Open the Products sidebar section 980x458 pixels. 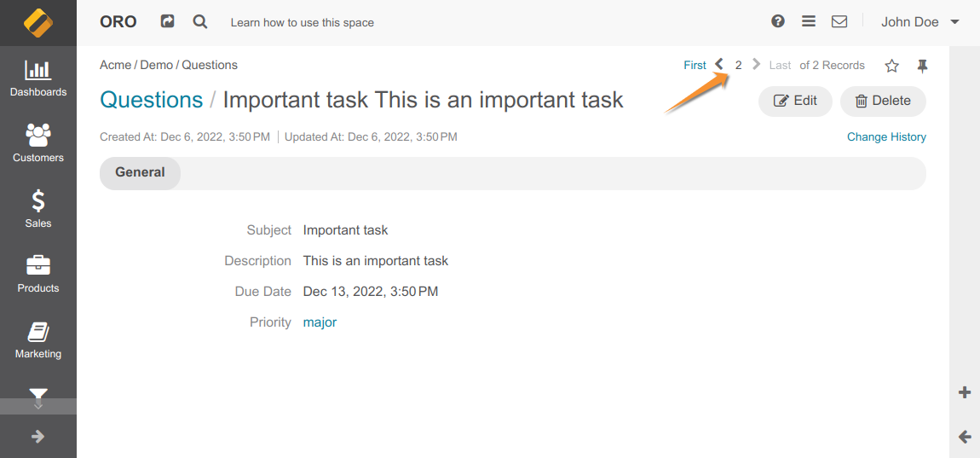pyautogui.click(x=38, y=275)
